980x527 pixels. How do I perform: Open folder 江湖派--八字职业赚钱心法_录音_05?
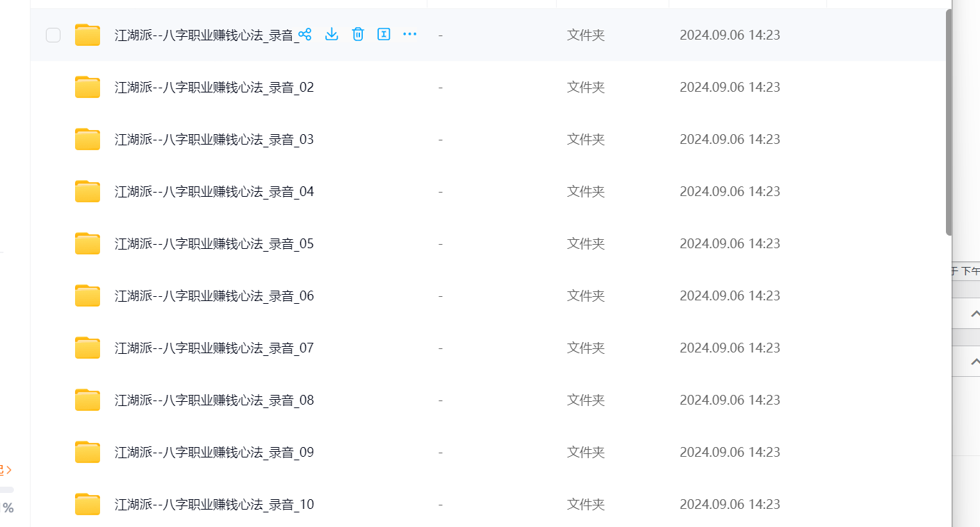point(214,243)
